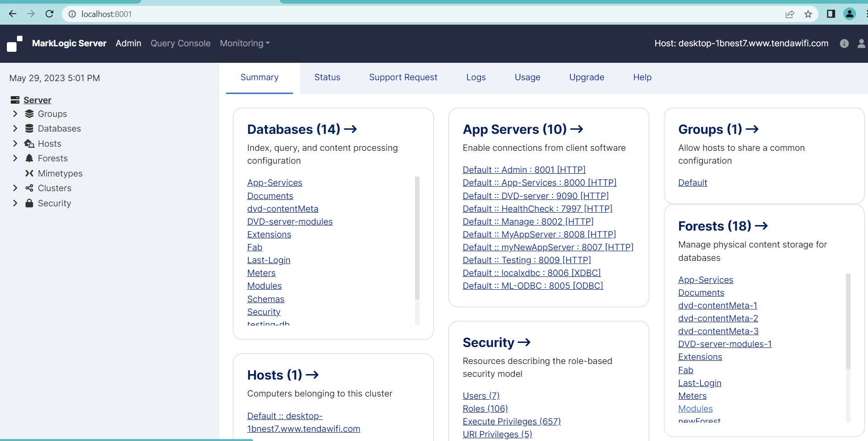Viewport: 868px width, 441px height.
Task: Open the Monitoring dropdown menu
Action: click(244, 44)
